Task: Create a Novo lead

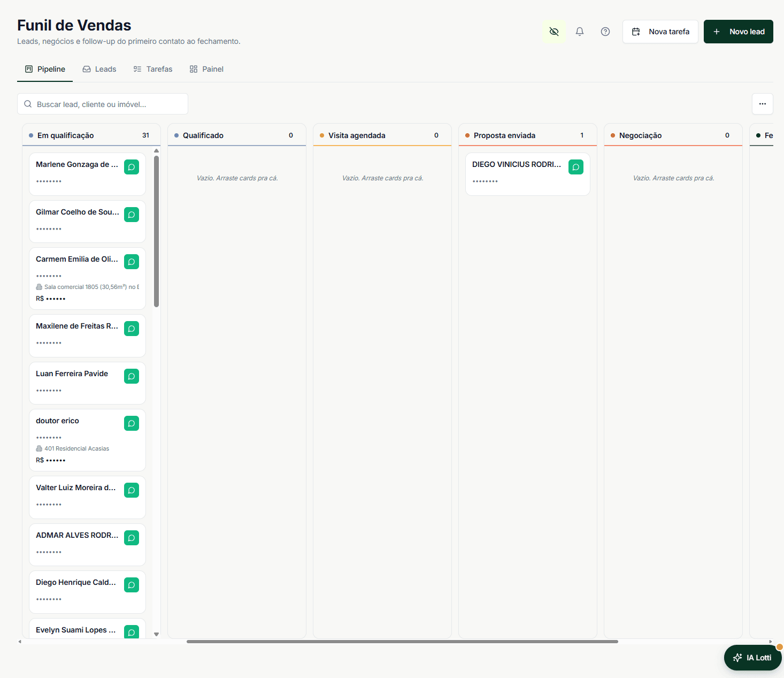Action: pyautogui.click(x=739, y=32)
